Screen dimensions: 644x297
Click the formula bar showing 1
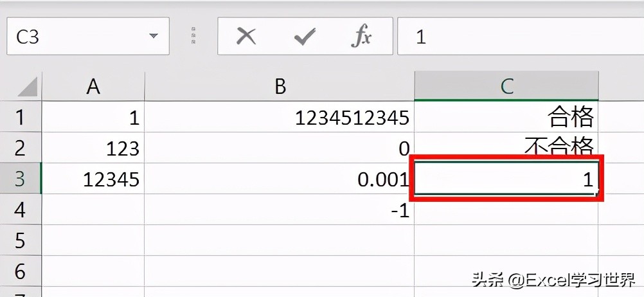click(x=521, y=36)
